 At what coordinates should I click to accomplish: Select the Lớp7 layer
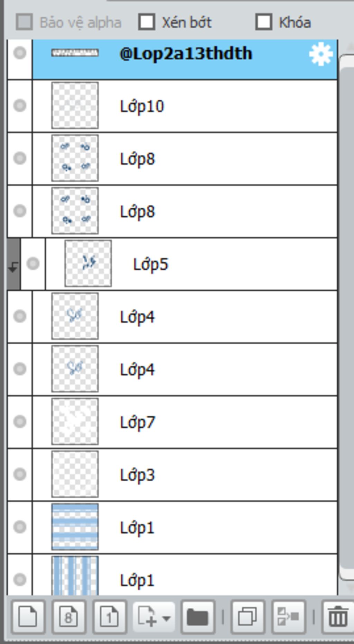tap(207, 422)
